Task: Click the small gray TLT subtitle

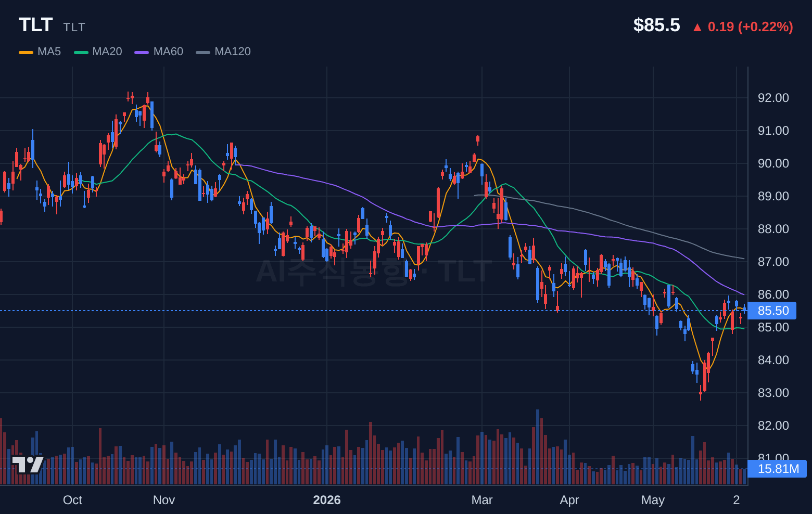Action: tap(74, 27)
